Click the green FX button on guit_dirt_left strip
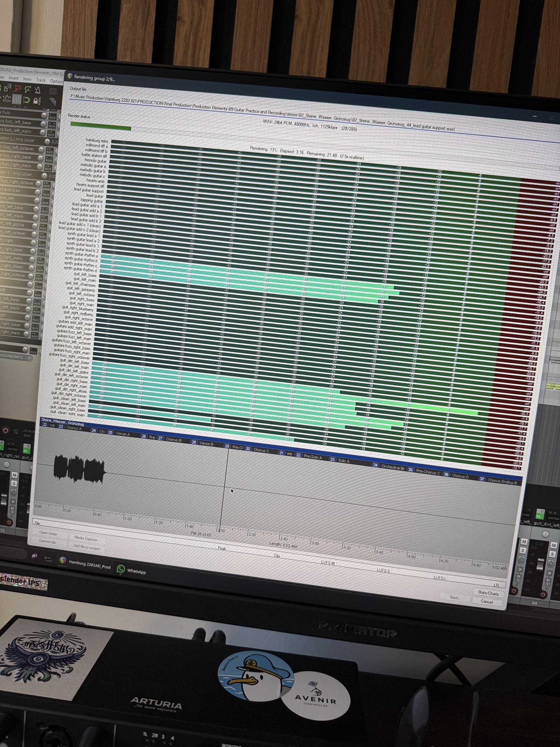The height and width of the screenshot is (747, 560). click(x=541, y=516)
